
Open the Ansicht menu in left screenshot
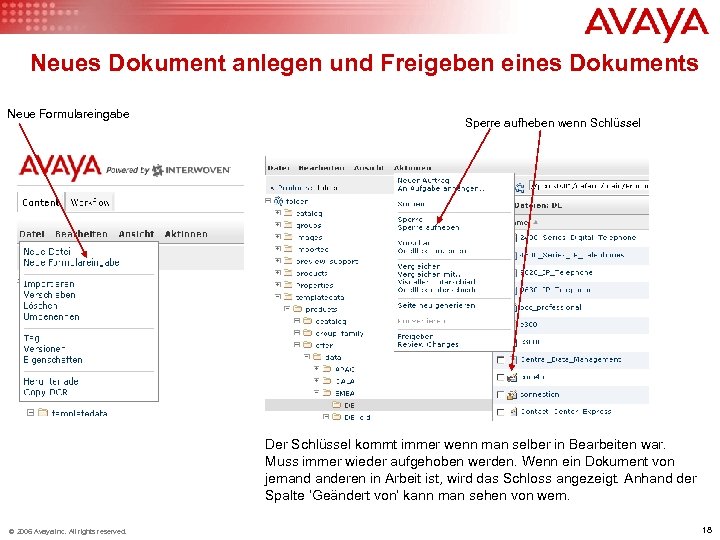point(136,234)
